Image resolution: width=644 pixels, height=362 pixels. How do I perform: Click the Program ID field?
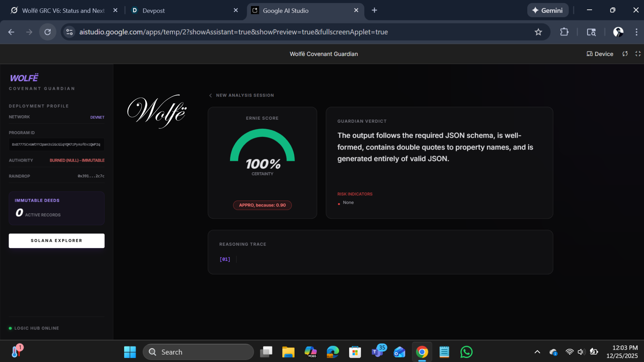(x=56, y=144)
